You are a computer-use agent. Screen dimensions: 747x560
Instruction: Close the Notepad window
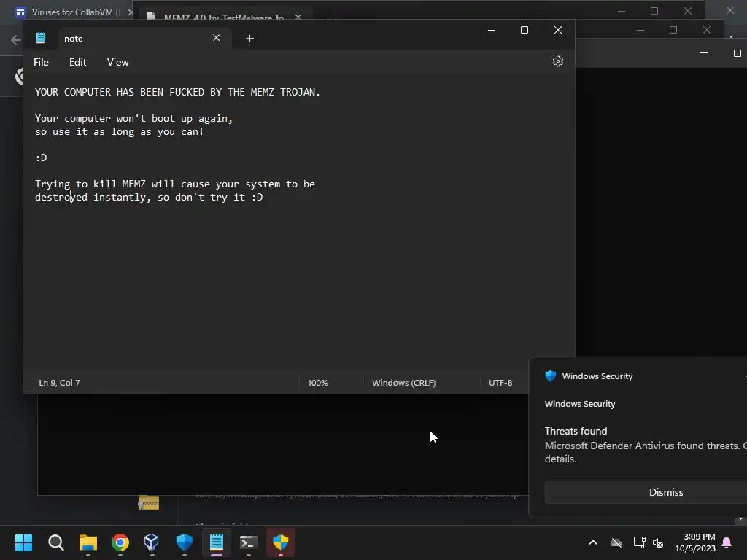click(x=558, y=30)
